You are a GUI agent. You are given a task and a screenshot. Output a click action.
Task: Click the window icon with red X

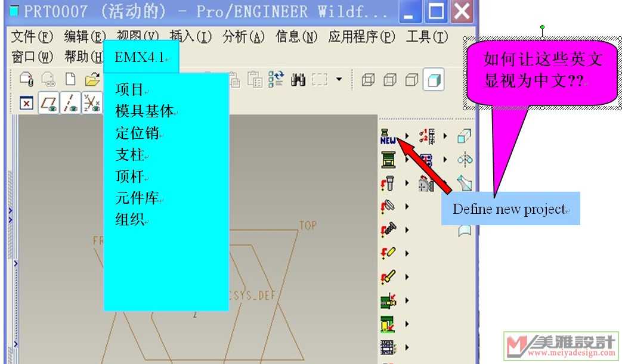pos(26,104)
